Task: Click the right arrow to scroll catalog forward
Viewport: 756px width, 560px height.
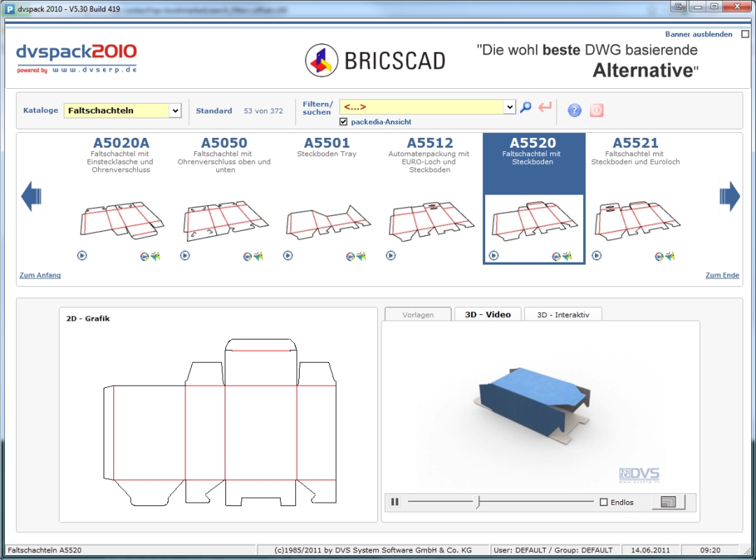Action: [729, 197]
